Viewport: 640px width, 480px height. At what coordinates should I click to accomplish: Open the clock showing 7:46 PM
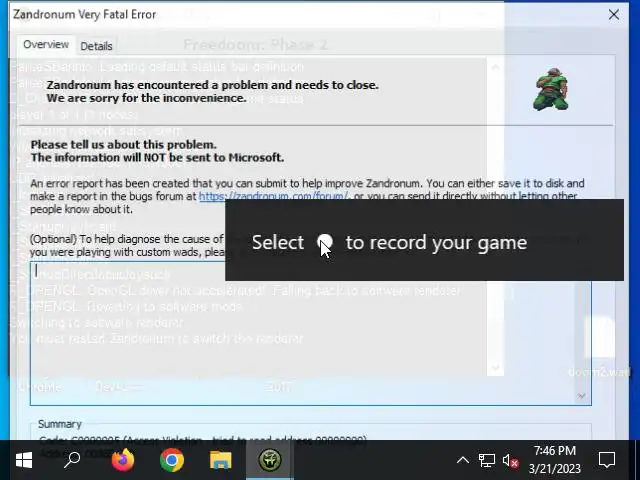555,460
